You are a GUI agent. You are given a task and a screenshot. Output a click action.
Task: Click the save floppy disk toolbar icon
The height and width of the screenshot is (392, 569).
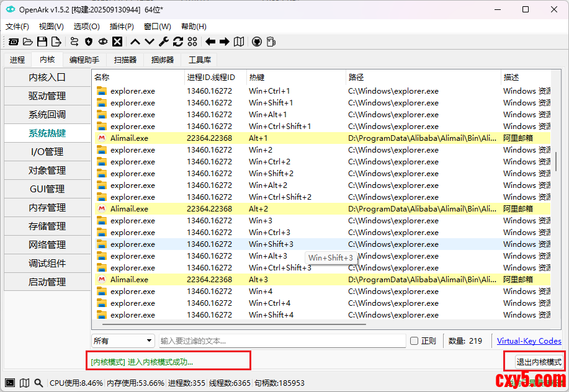42,42
